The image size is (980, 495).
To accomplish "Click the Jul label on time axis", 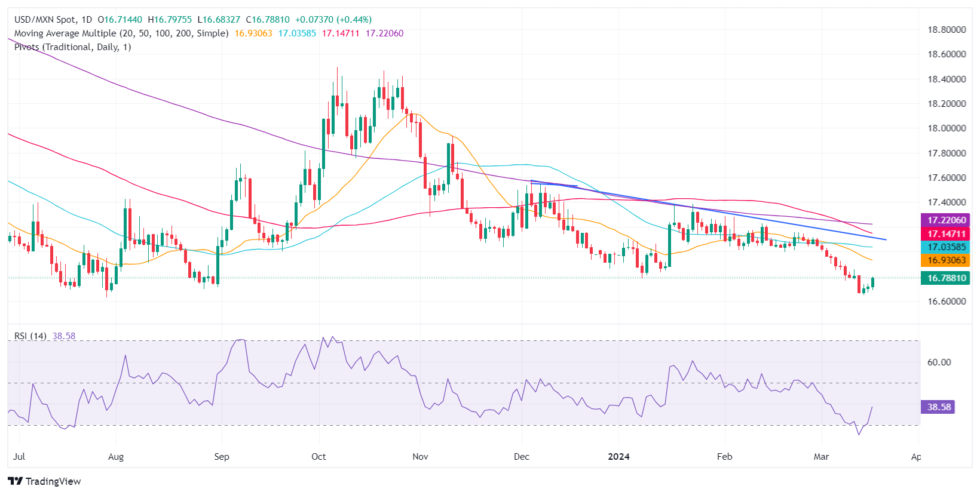I will pos(19,457).
